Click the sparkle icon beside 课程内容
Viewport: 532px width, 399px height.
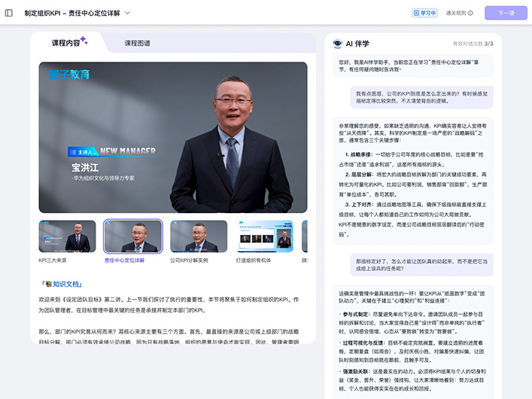click(x=84, y=40)
